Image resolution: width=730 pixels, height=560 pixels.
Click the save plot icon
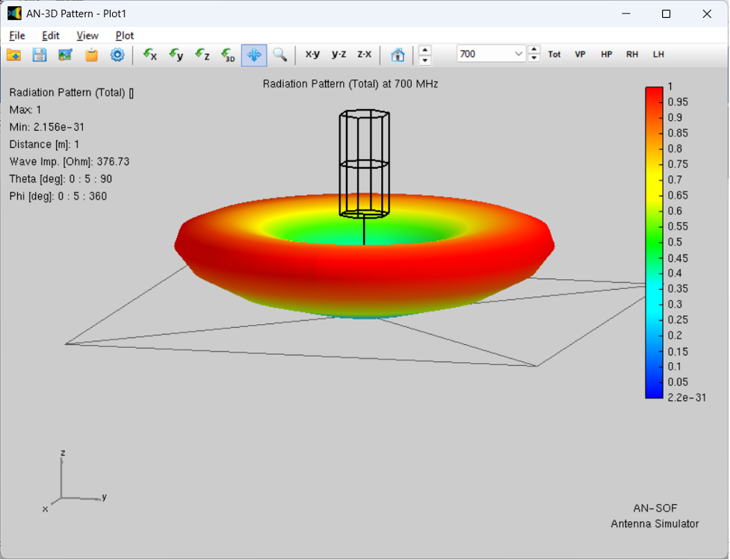tap(39, 55)
